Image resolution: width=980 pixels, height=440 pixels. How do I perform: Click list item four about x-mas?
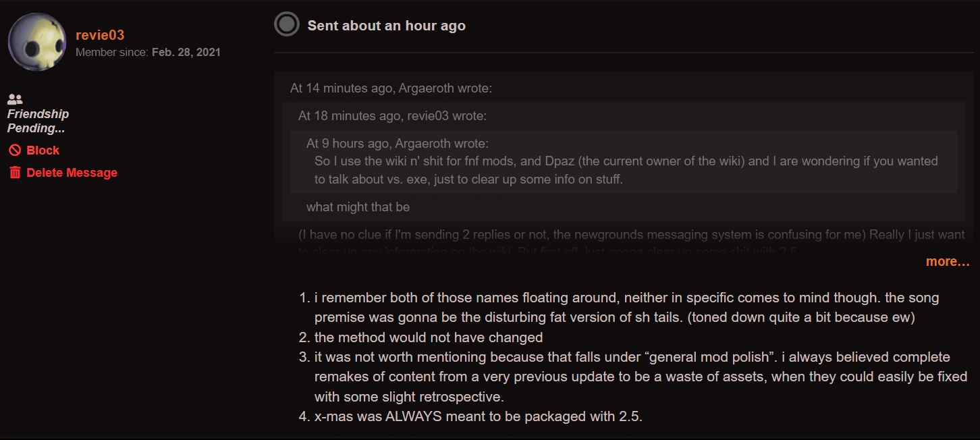click(478, 416)
